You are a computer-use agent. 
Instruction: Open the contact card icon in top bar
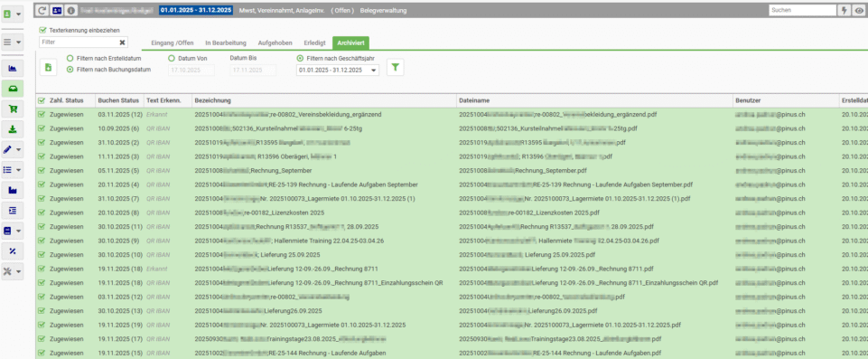click(x=57, y=10)
